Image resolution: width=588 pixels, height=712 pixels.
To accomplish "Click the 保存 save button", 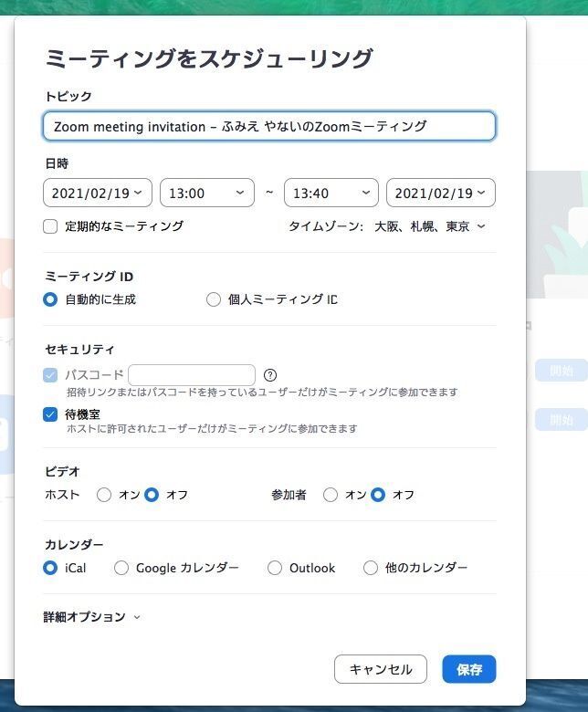I will coord(469,669).
